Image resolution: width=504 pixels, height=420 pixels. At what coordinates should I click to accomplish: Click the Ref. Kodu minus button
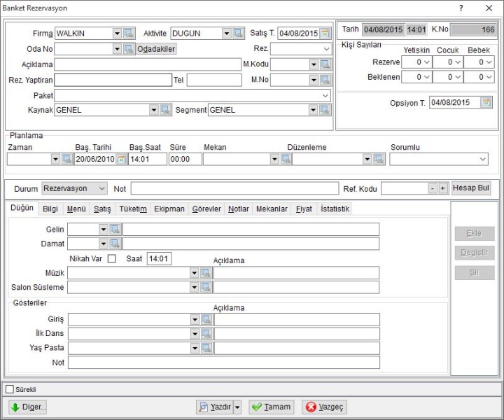[433, 188]
